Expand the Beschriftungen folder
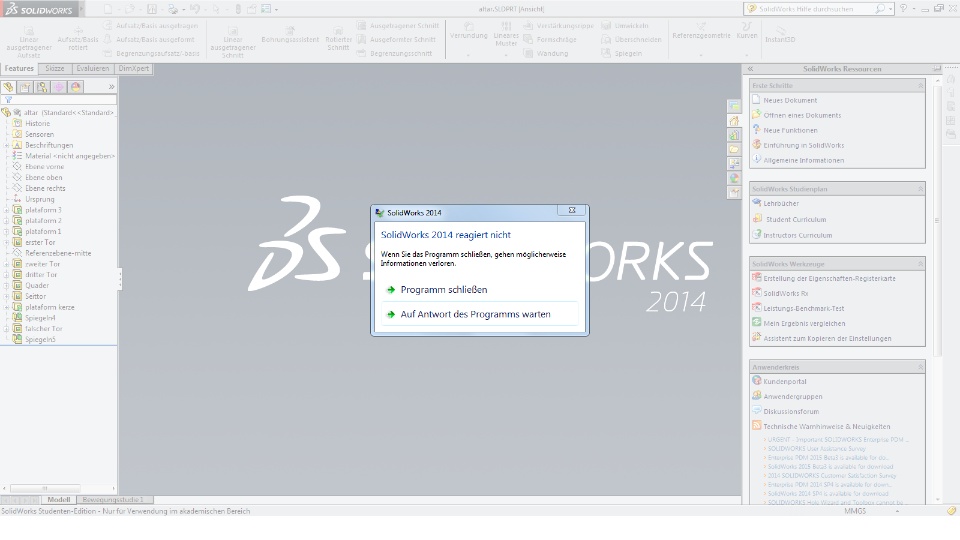Viewport: 960px width, 540px height. pos(6,145)
